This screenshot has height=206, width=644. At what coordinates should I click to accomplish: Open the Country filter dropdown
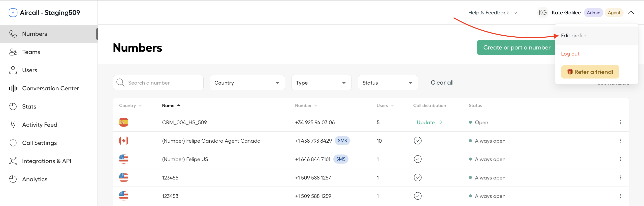247,83
